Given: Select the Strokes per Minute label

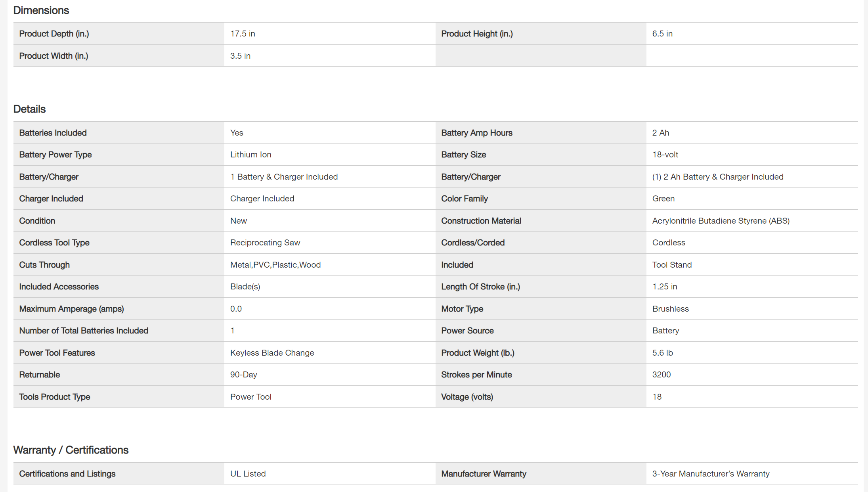Looking at the screenshot, I should click(x=476, y=375).
